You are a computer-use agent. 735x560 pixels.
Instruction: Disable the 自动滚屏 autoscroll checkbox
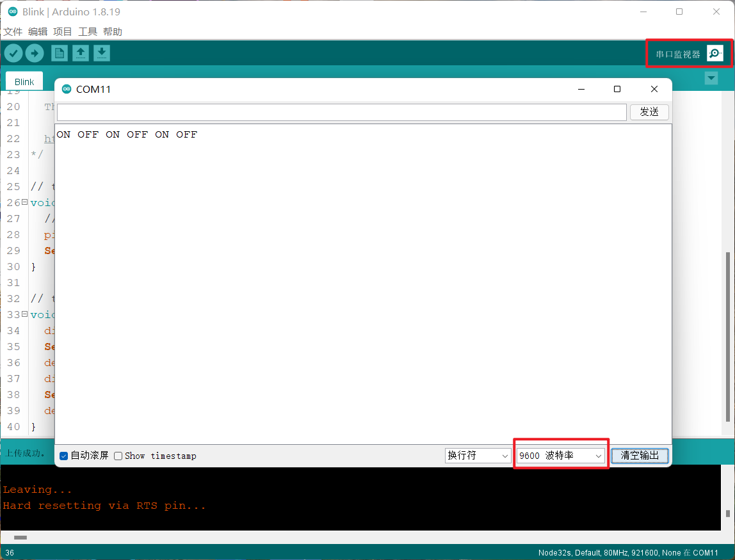63,456
